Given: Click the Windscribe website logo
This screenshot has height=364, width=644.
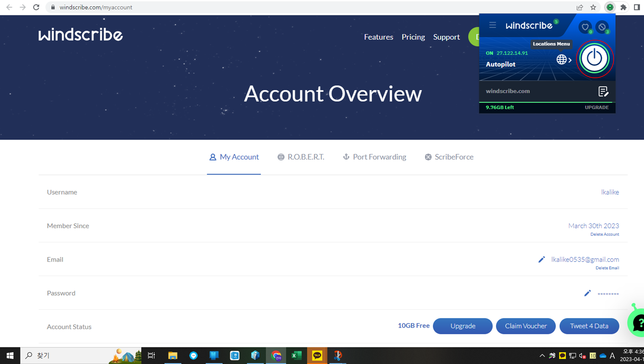Looking at the screenshot, I should 80,35.
